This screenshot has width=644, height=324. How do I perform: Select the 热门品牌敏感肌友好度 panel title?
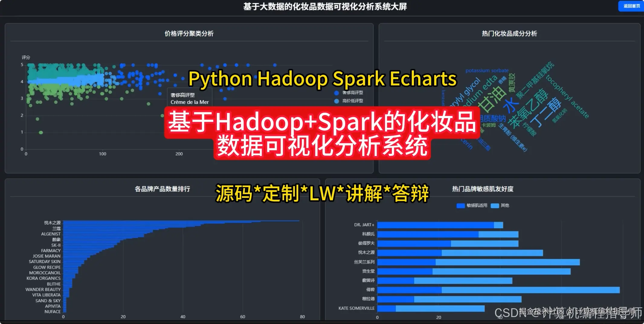point(483,189)
